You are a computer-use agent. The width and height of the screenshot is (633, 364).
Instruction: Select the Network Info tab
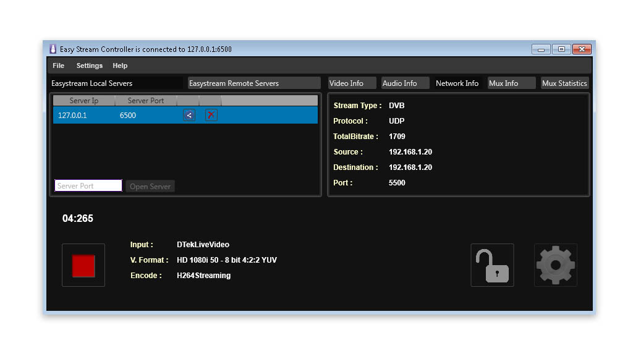click(458, 83)
